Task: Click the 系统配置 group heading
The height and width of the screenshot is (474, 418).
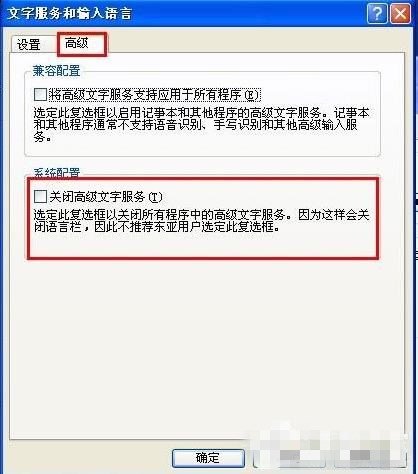Action: coord(56,173)
